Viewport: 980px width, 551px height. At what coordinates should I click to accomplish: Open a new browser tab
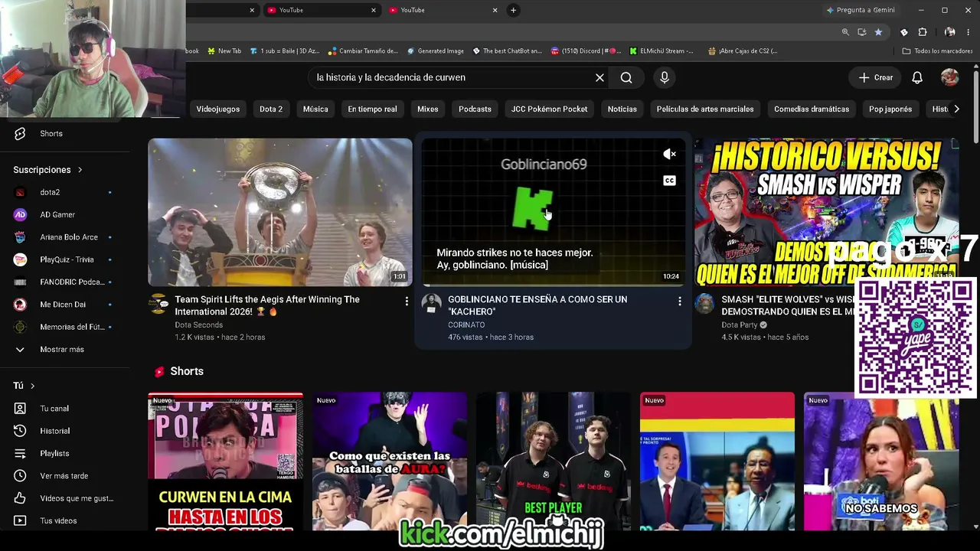coord(513,10)
